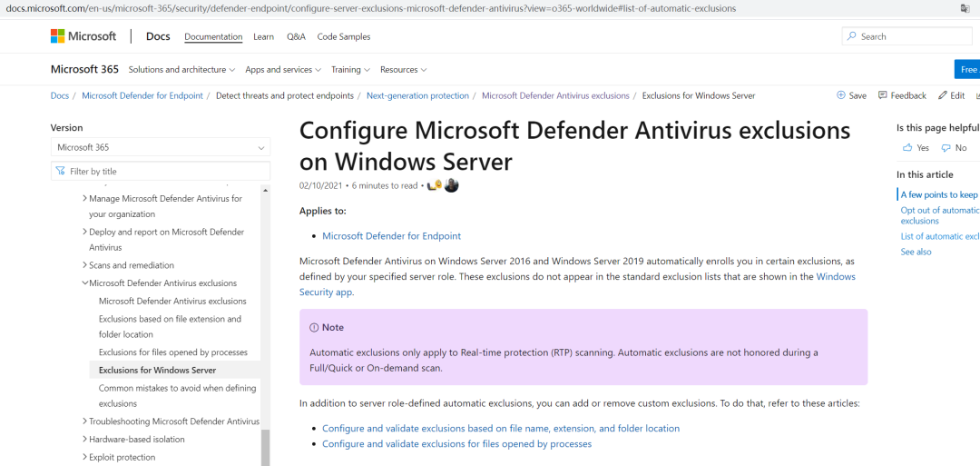The height and width of the screenshot is (466, 980).
Task: Click the Docs breadcrumb link
Action: coord(59,95)
